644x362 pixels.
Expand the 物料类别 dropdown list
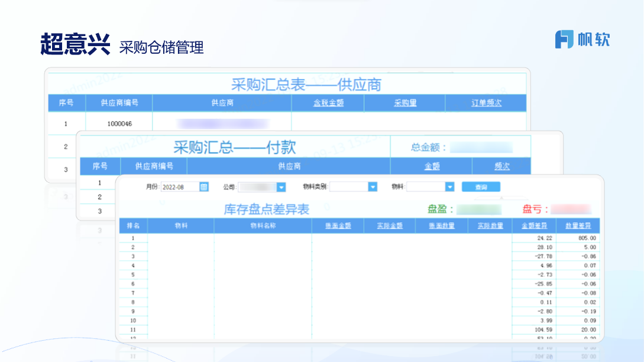(373, 187)
